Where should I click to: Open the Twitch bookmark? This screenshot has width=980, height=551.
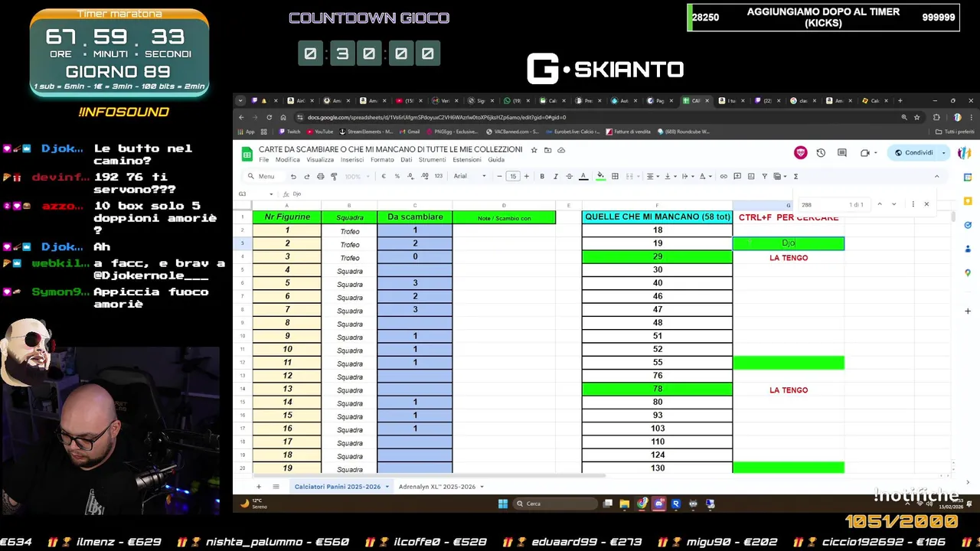click(x=289, y=132)
